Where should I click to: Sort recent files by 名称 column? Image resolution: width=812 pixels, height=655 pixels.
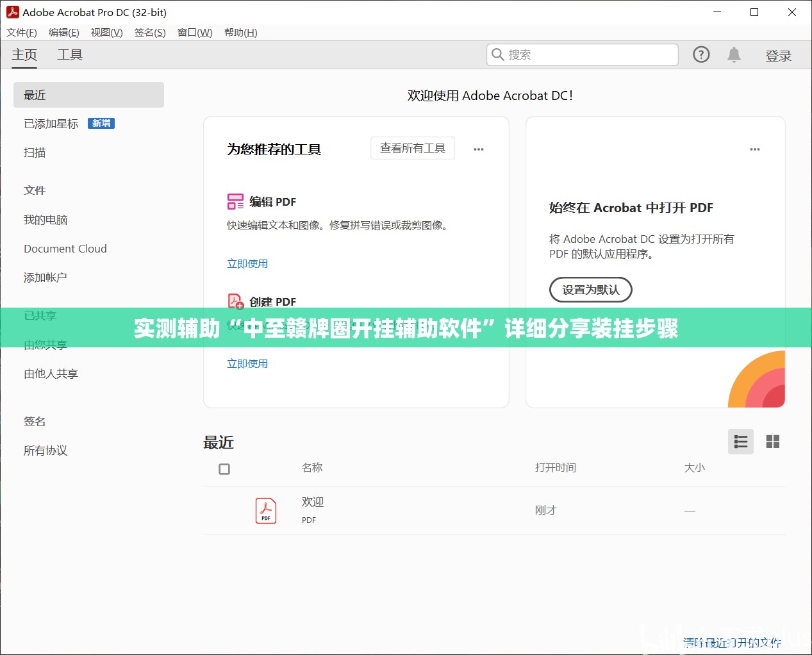click(x=312, y=468)
